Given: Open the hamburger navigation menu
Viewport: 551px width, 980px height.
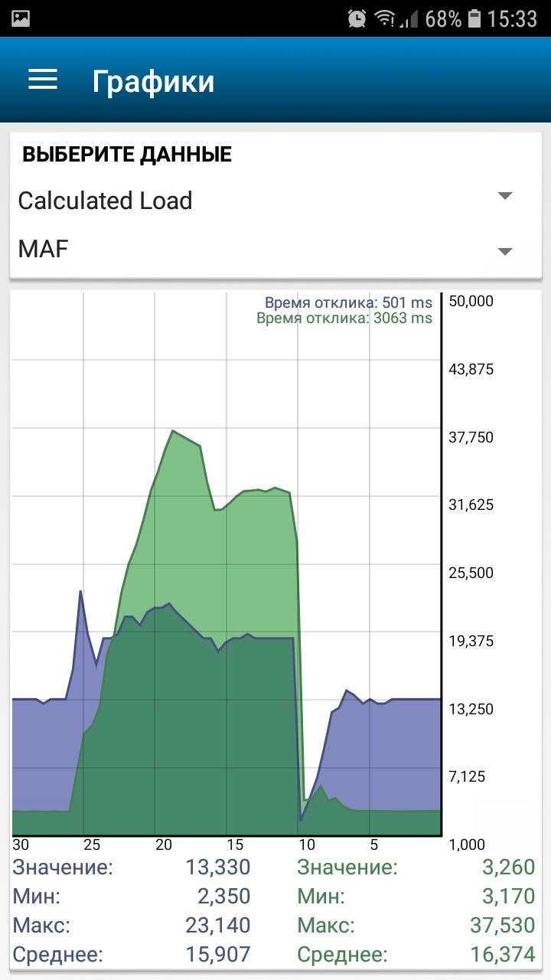Looking at the screenshot, I should [43, 80].
